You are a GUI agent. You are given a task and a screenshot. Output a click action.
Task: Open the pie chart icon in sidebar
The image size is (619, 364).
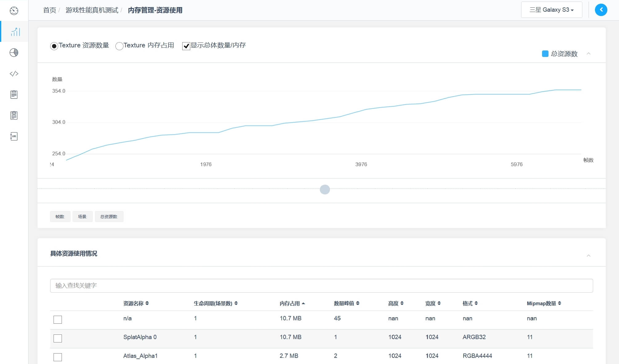(14, 53)
